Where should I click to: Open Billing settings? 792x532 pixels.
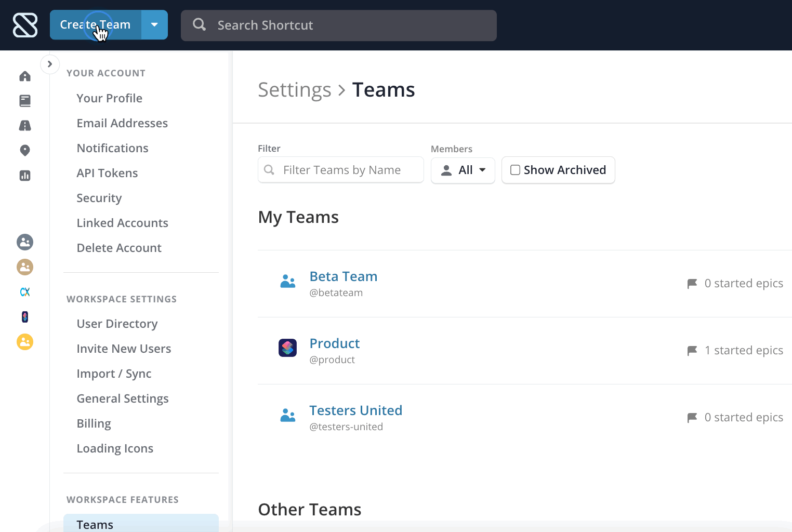click(x=94, y=423)
